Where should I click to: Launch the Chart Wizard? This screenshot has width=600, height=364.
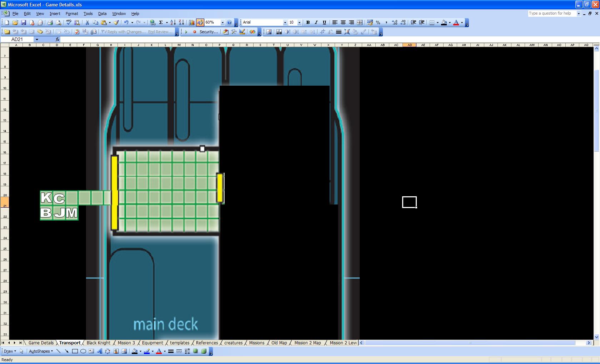(x=191, y=22)
